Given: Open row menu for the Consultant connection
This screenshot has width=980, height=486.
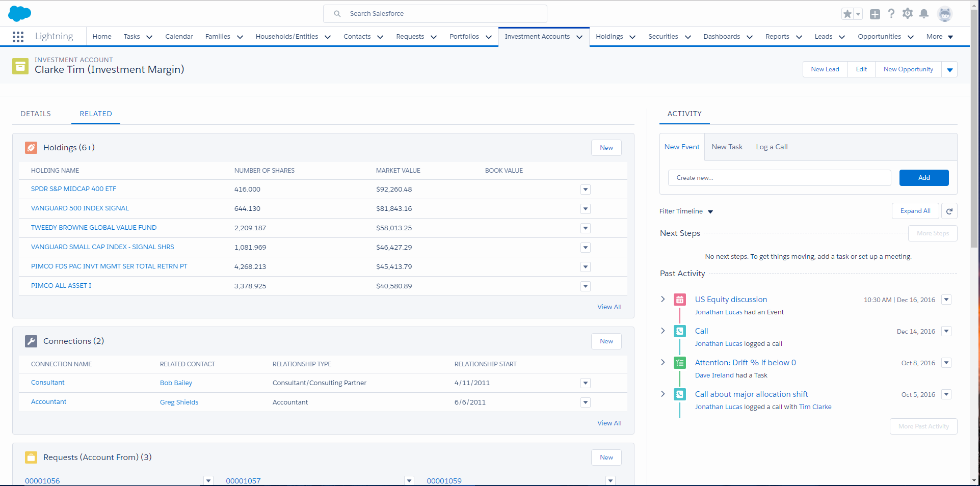Looking at the screenshot, I should pos(586,383).
